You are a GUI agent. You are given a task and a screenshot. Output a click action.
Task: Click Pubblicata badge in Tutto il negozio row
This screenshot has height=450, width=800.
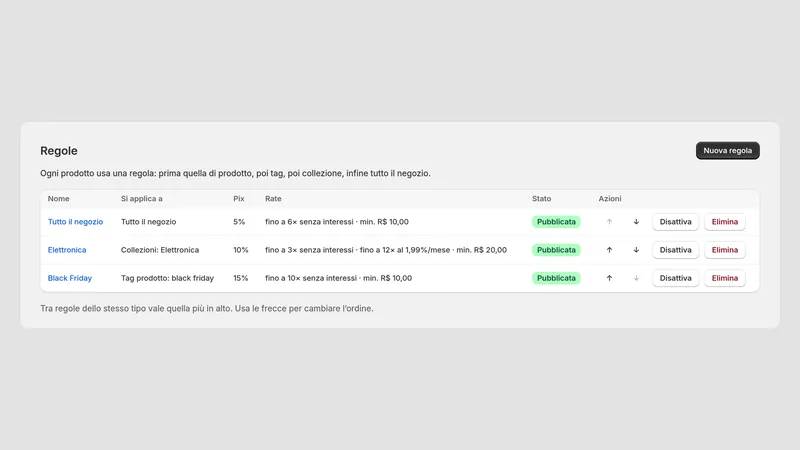tap(556, 222)
